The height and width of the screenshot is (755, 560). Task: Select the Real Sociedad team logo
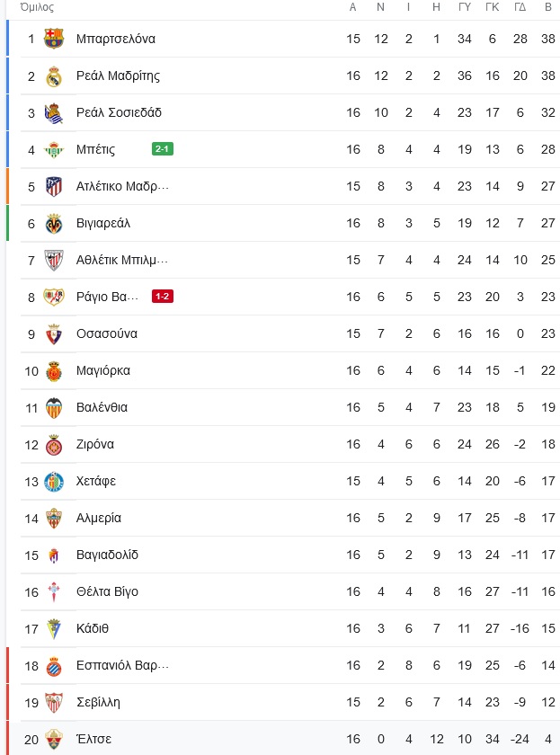(54, 113)
